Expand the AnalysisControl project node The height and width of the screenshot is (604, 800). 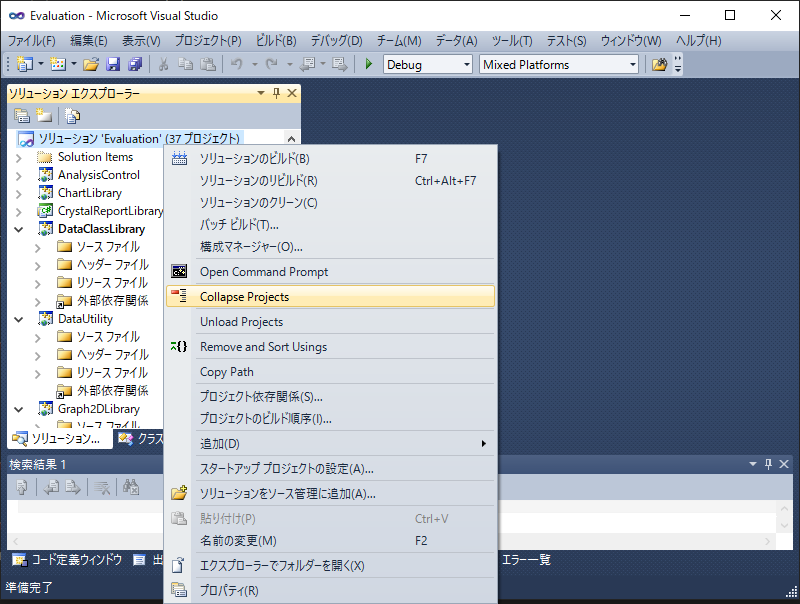[x=19, y=176]
